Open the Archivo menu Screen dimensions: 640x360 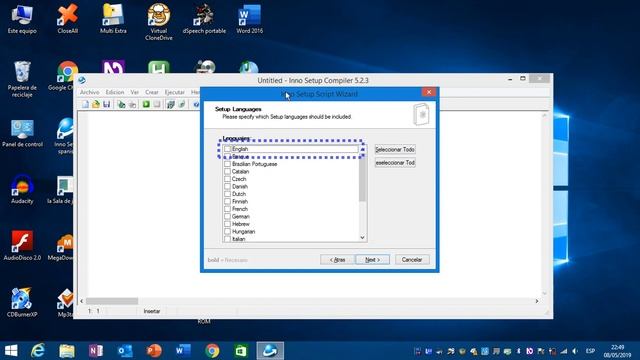89,92
